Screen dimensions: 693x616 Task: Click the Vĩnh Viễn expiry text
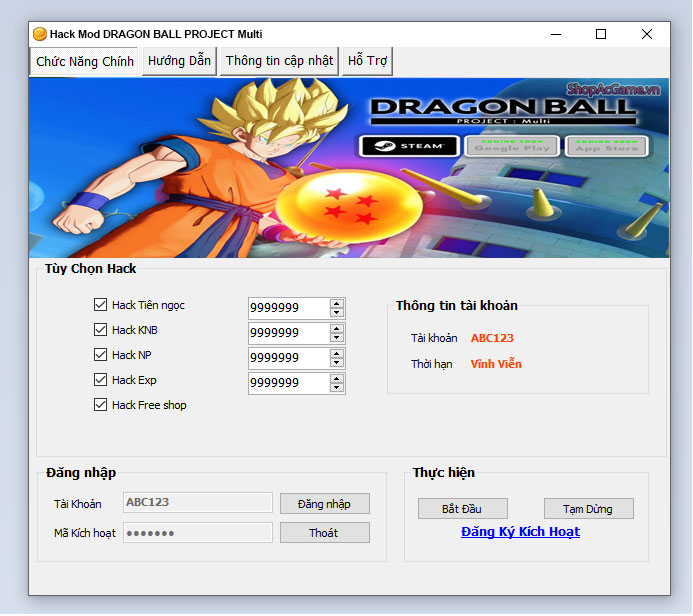pos(496,364)
